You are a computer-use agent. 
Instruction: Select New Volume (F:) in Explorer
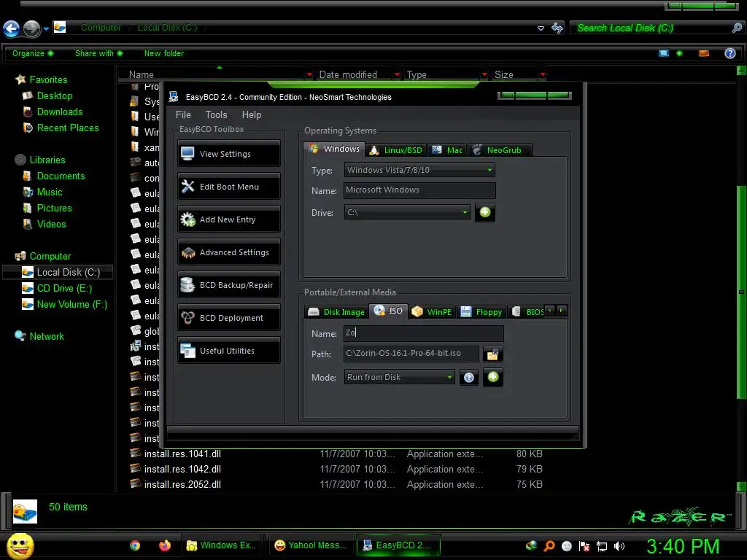(x=71, y=304)
